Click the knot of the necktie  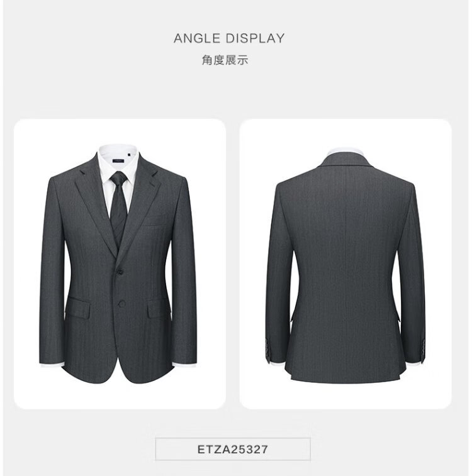(119, 179)
